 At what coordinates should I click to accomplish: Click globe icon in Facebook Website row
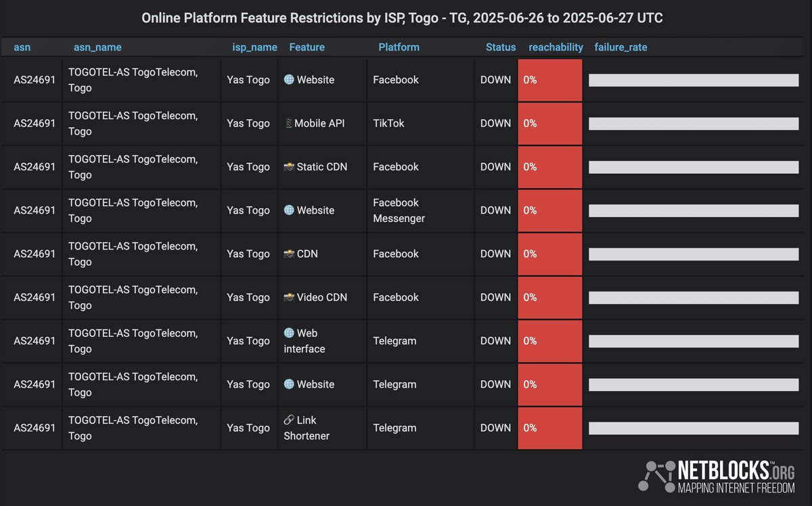(289, 80)
